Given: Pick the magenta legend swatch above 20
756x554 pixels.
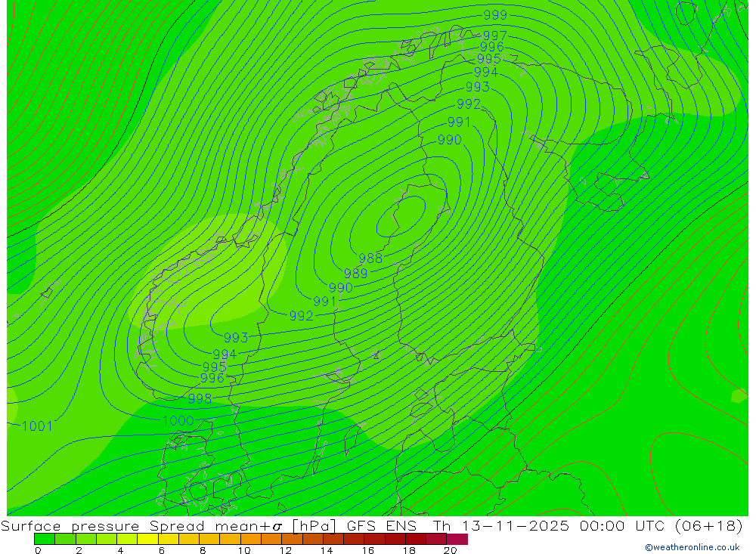Looking at the screenshot, I should (x=457, y=539).
